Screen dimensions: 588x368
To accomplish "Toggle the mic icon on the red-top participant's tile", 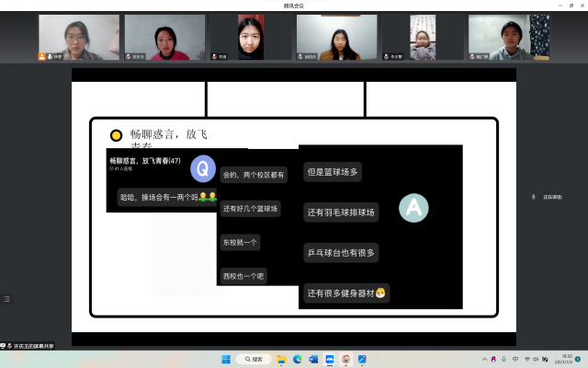I will tap(129, 56).
